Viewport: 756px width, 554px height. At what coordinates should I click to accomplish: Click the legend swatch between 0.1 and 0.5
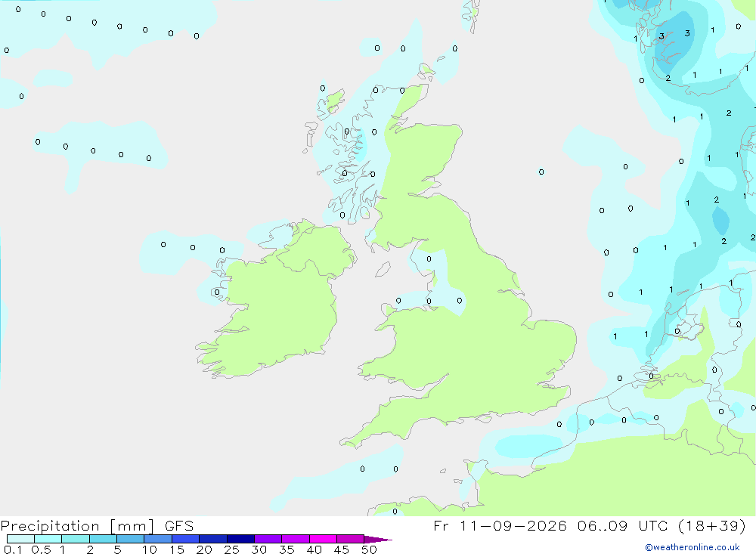pyautogui.click(x=20, y=539)
